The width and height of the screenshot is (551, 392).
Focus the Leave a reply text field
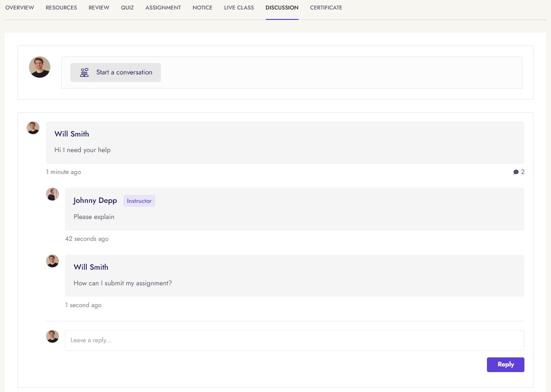294,340
